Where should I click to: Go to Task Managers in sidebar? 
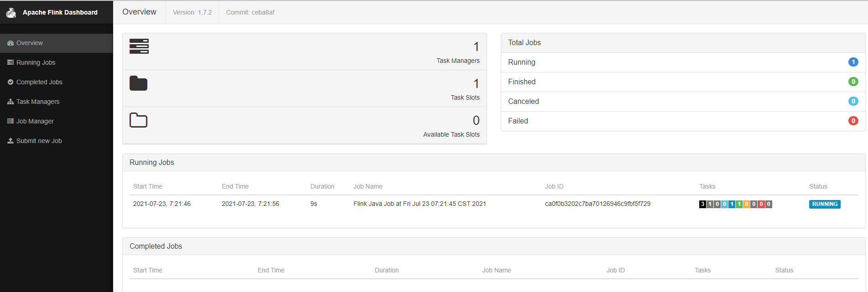(x=57, y=102)
